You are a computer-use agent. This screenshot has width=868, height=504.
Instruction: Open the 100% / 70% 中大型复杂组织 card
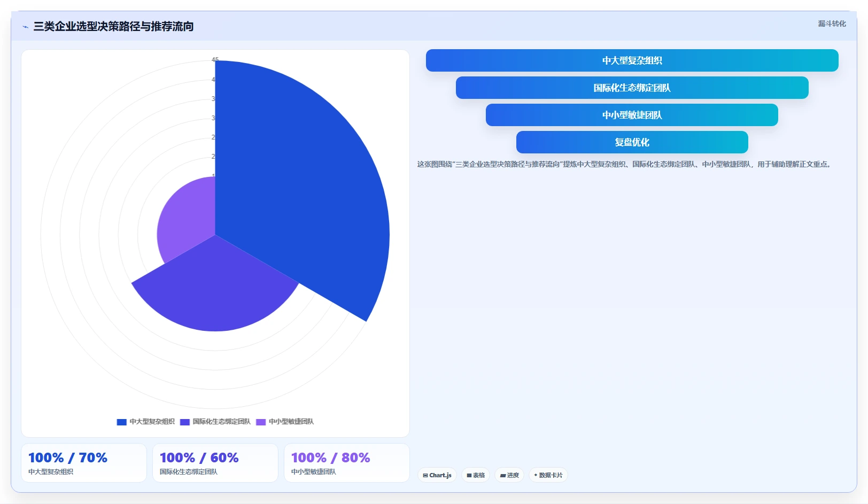pos(84,463)
